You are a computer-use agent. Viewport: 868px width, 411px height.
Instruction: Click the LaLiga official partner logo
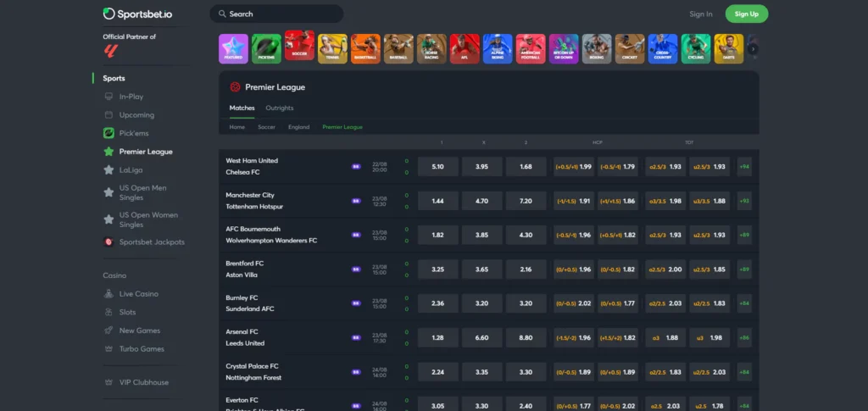[111, 51]
